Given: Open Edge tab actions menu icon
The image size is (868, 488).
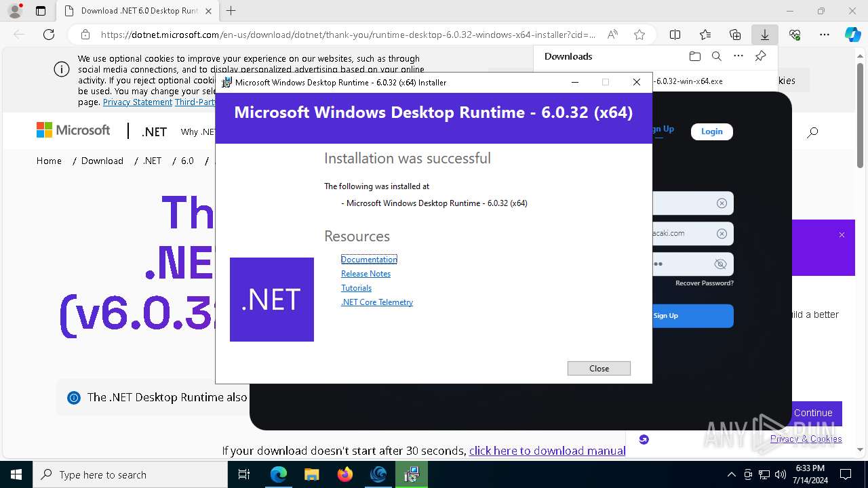Looking at the screenshot, I should click(x=41, y=11).
